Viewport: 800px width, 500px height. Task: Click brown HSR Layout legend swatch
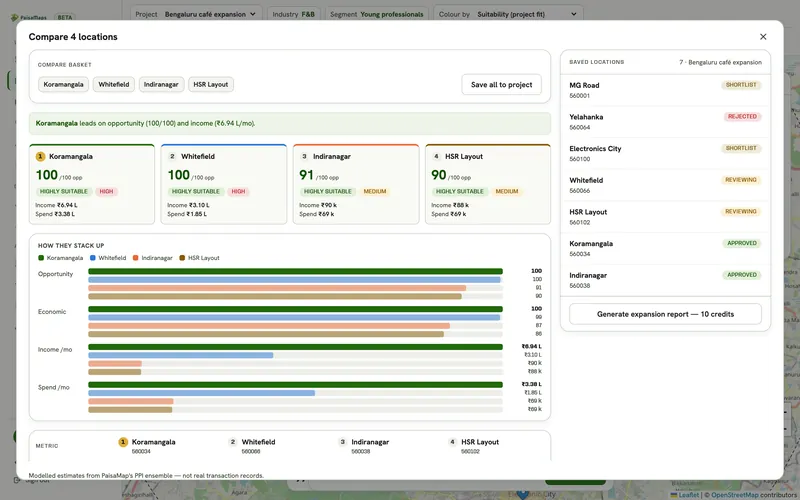(x=182, y=258)
